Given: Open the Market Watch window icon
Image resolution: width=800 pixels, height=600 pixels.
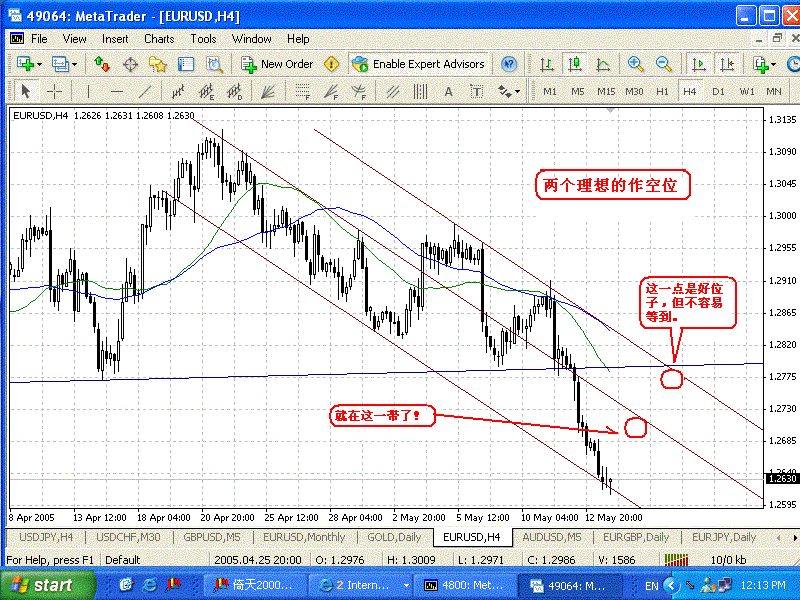Looking at the screenshot, I should (x=102, y=64).
